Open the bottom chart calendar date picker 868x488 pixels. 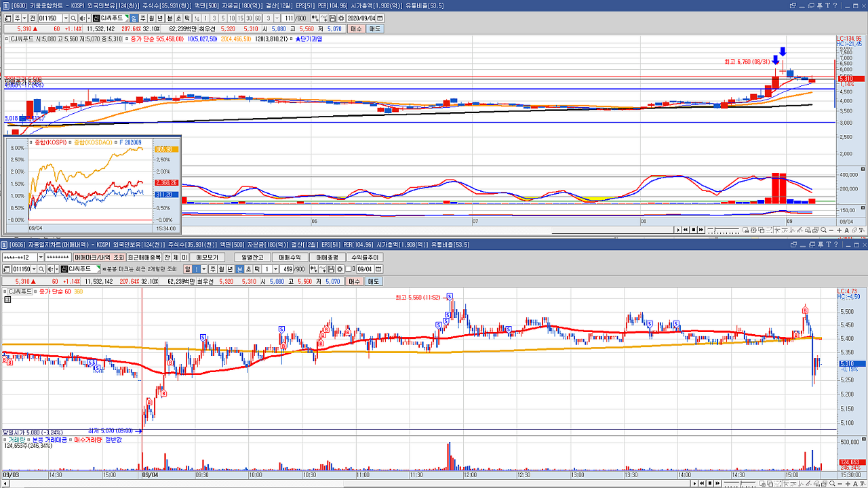[x=377, y=270]
